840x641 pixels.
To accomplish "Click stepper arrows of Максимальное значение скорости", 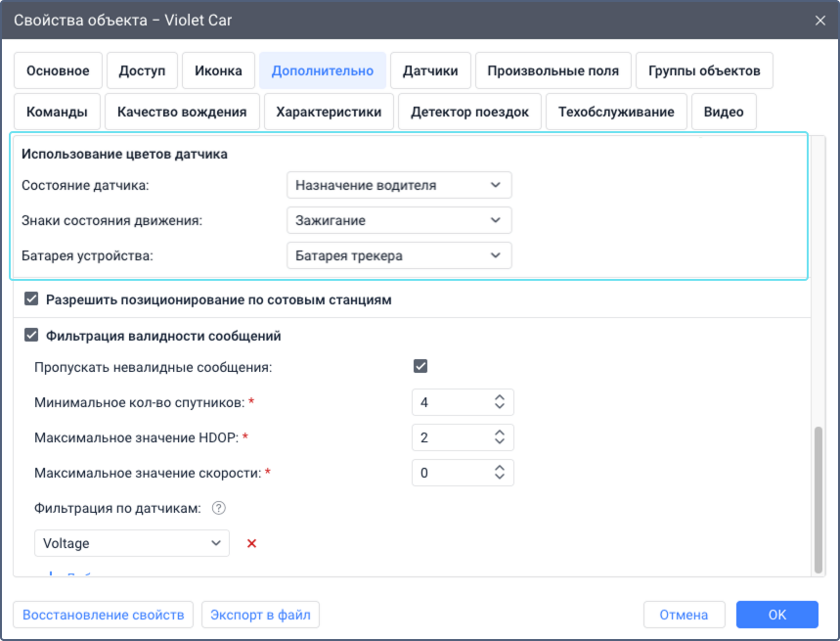I will (500, 473).
